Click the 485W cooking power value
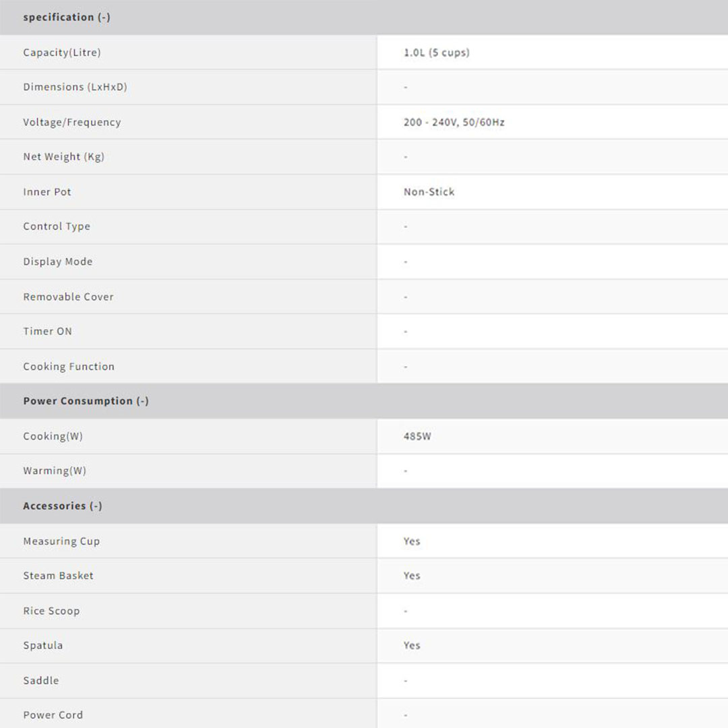Viewport: 728px width, 728px height. (417, 437)
